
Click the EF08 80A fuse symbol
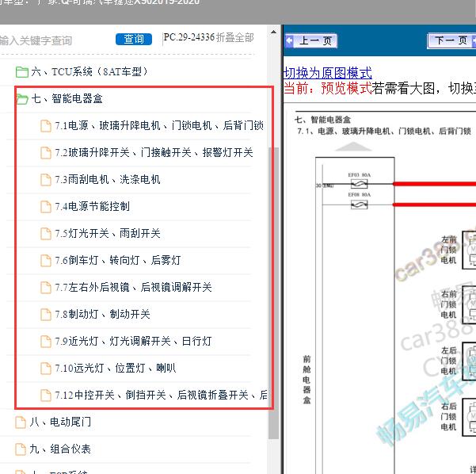click(x=359, y=205)
